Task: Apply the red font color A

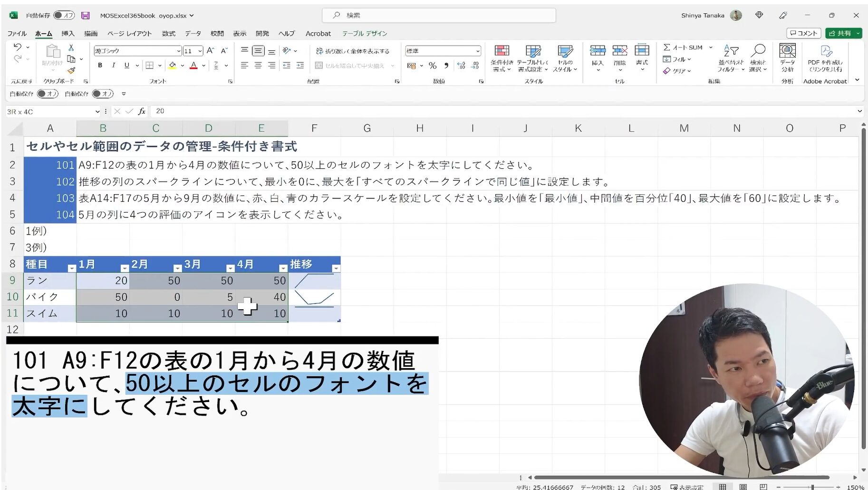Action: 193,65
